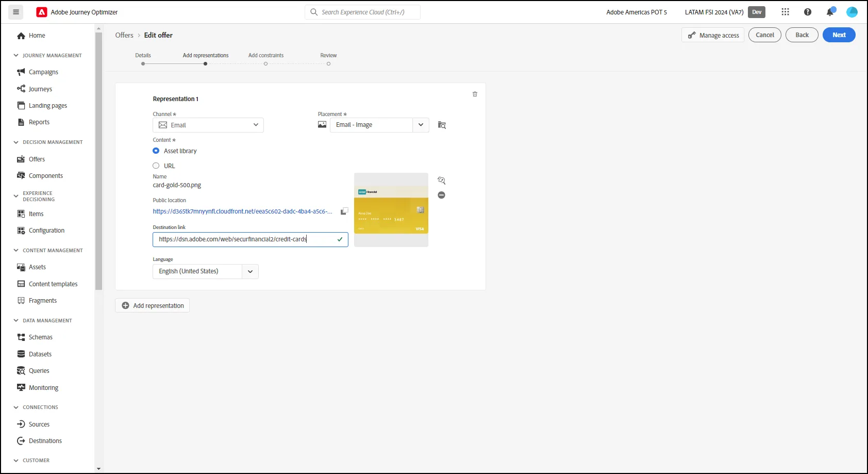Collapse the Data Management section
This screenshot has width=868, height=474.
16,321
